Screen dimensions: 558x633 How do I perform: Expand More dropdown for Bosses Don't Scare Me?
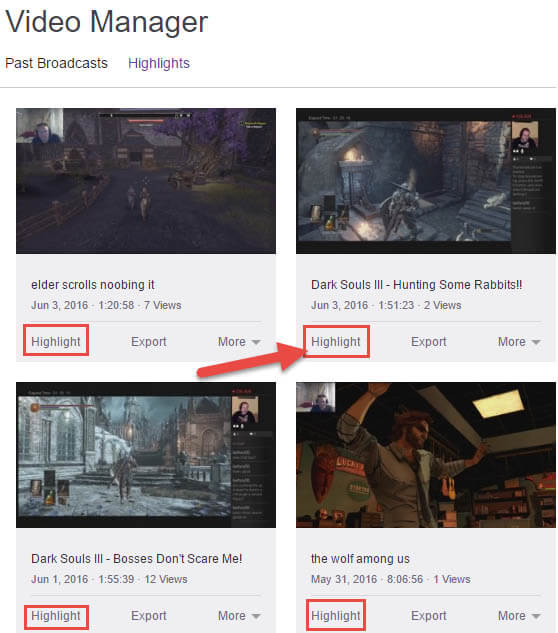click(x=239, y=616)
